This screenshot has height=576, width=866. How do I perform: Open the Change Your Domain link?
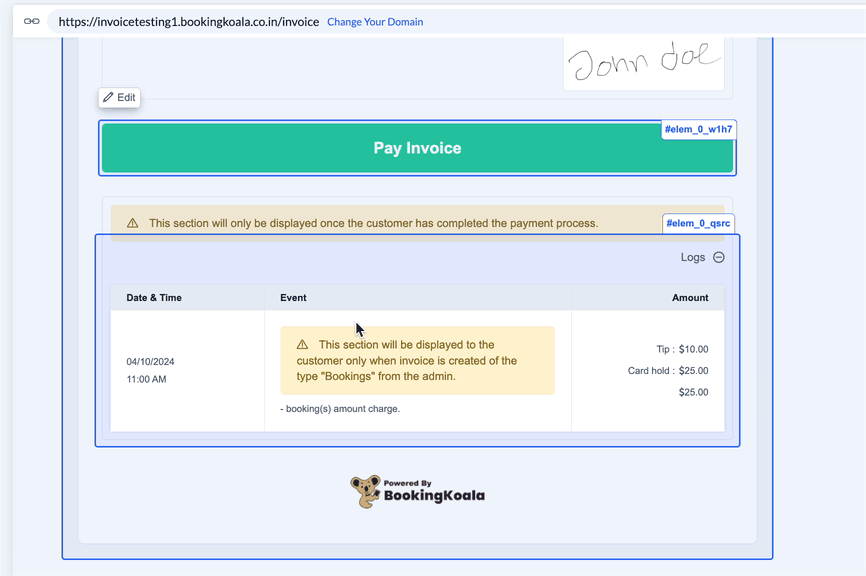pos(375,22)
